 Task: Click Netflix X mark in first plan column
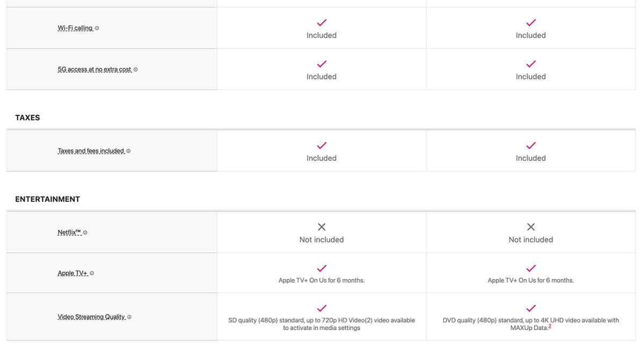tap(321, 227)
